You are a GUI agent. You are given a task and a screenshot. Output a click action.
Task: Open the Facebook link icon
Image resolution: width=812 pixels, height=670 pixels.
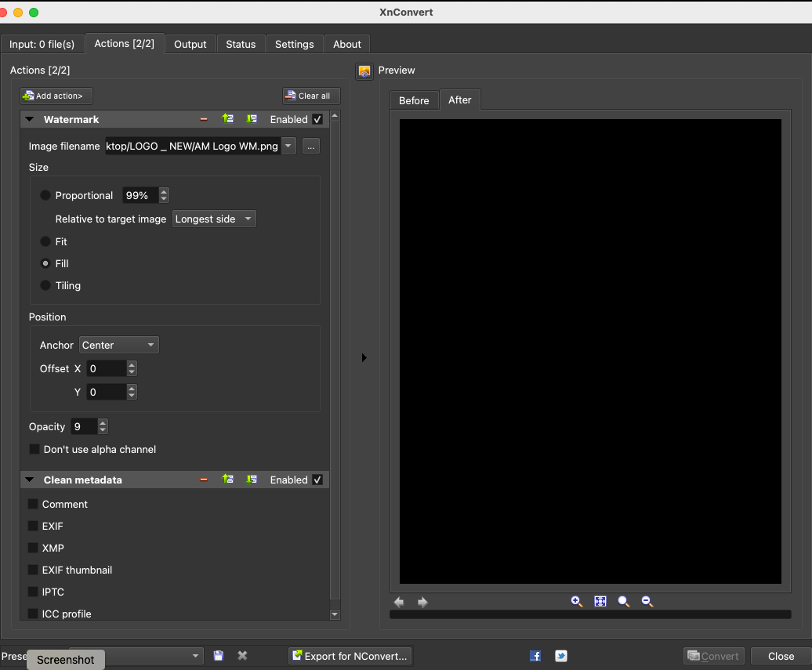pyautogui.click(x=535, y=656)
